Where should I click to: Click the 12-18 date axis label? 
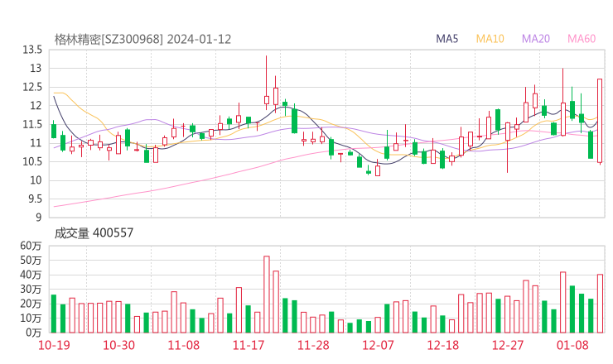[x=443, y=345]
